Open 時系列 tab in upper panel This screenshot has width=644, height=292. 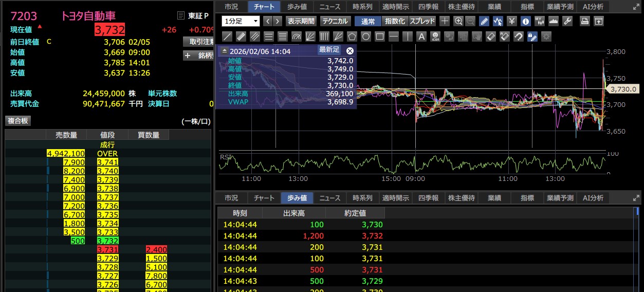362,7
